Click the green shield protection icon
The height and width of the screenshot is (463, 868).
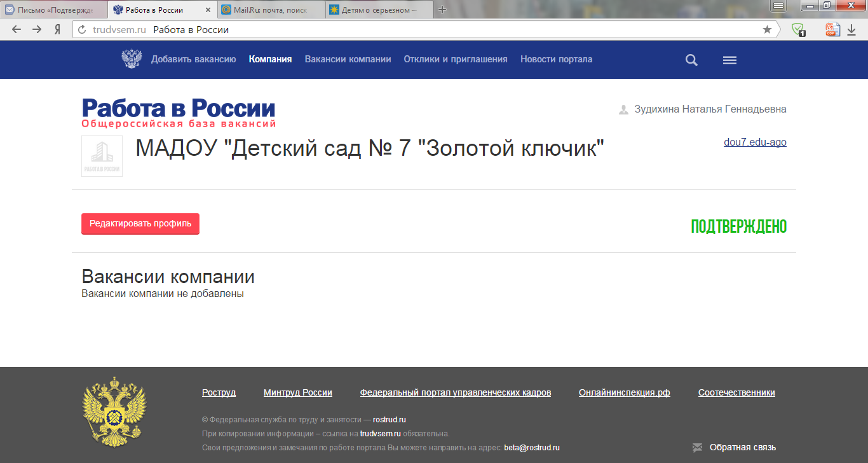coord(798,30)
